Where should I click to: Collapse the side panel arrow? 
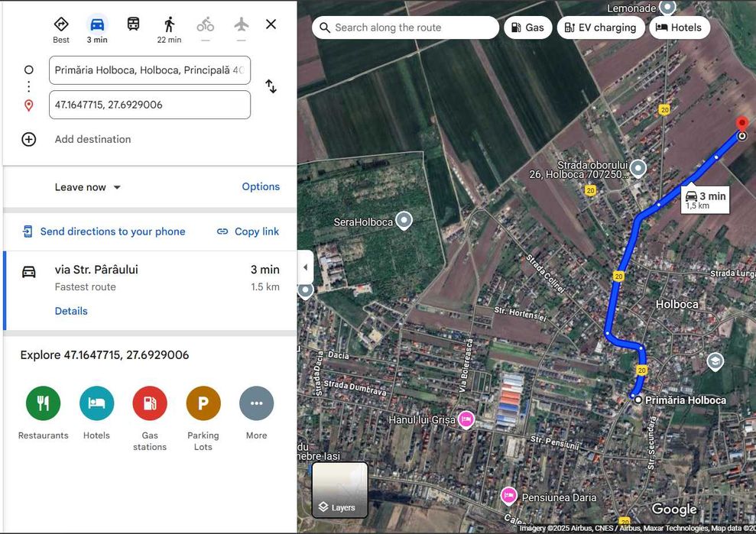click(x=305, y=267)
